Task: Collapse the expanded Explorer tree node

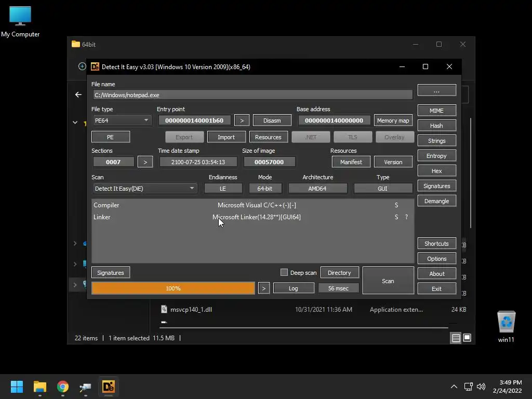Action: 75,123
